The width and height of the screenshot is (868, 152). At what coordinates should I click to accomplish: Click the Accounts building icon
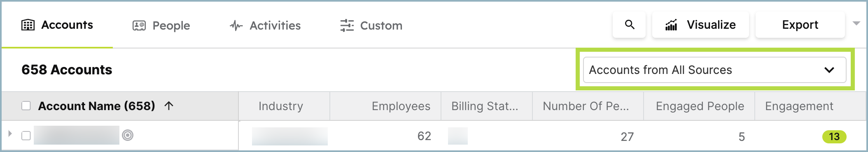point(28,25)
